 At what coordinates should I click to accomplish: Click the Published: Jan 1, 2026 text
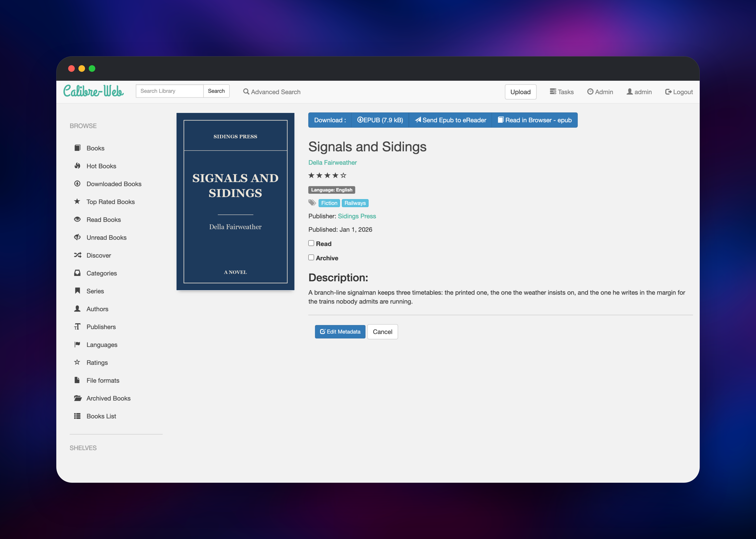click(x=340, y=230)
